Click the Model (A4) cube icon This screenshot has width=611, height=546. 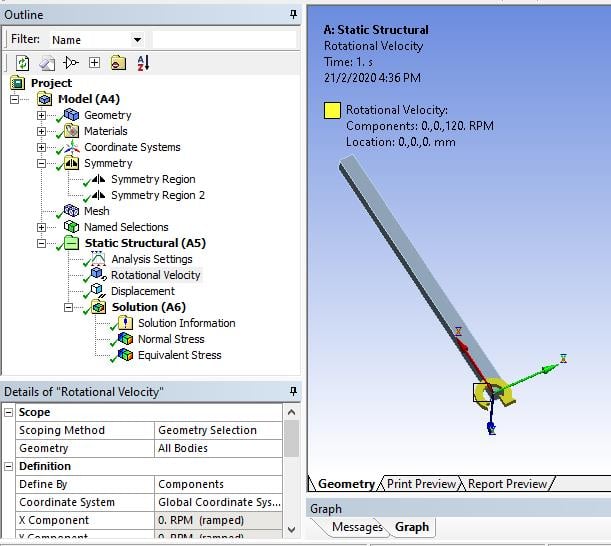[x=44, y=99]
